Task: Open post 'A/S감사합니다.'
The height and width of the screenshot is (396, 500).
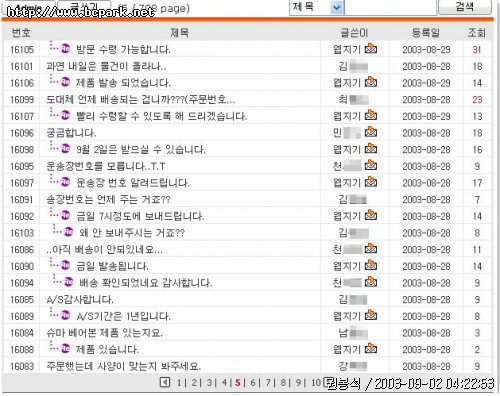Action: pos(80,299)
